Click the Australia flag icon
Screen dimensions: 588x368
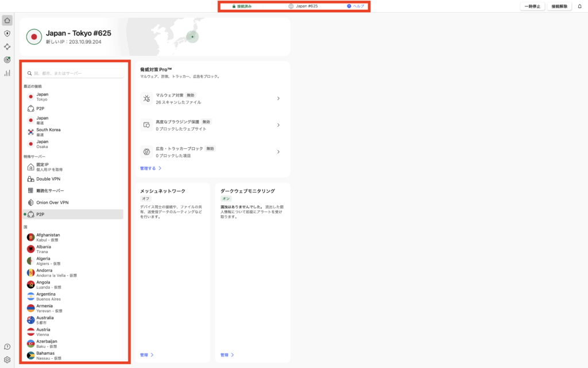coord(31,320)
